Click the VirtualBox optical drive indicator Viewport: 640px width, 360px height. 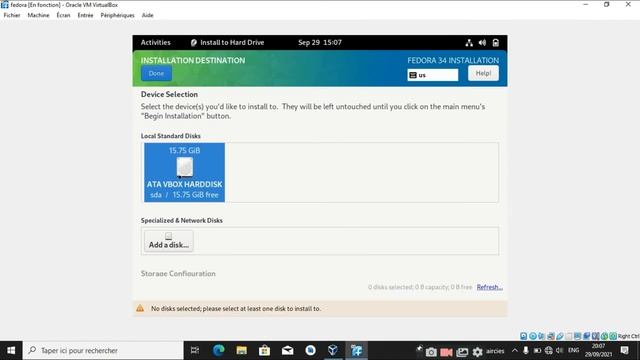click(533, 336)
